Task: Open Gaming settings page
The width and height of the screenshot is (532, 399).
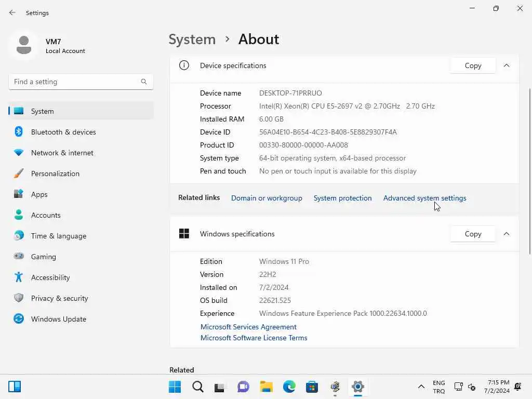Action: [81, 257]
